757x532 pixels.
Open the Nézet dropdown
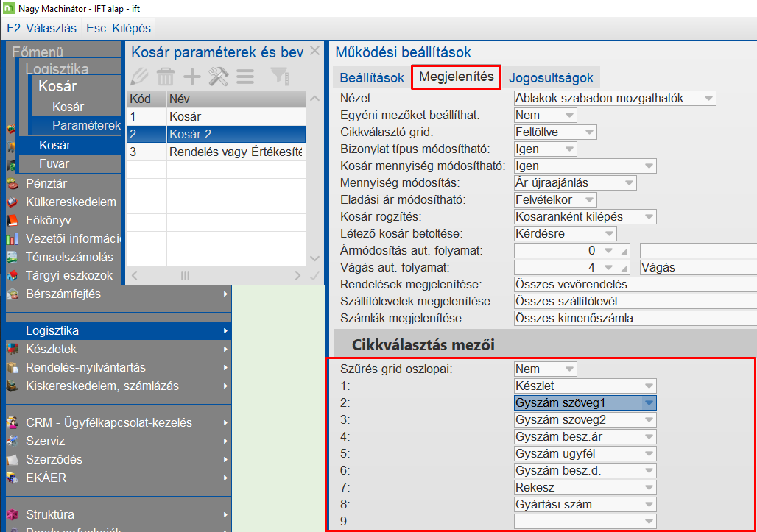tap(615, 99)
